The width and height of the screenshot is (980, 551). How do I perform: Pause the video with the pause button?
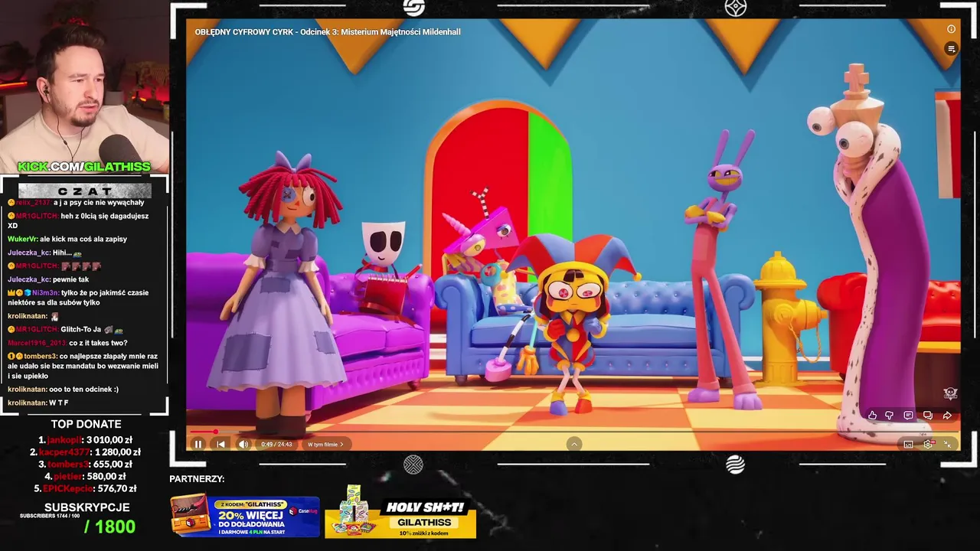click(x=198, y=444)
